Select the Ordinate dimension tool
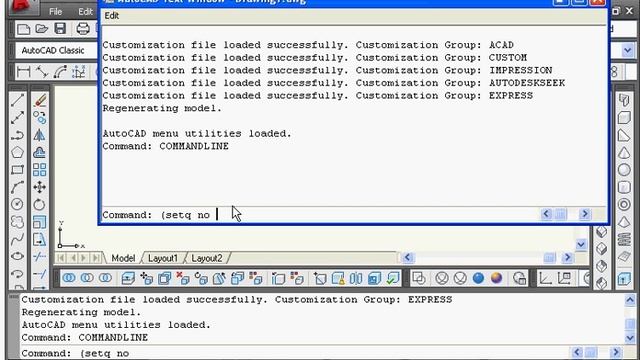The image size is (640, 360). click(79, 72)
